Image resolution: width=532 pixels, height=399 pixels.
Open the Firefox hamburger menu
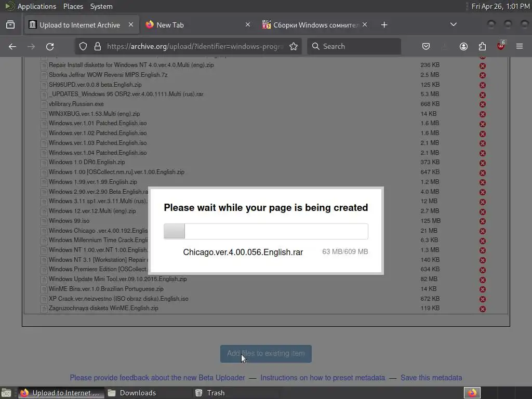pos(520,46)
